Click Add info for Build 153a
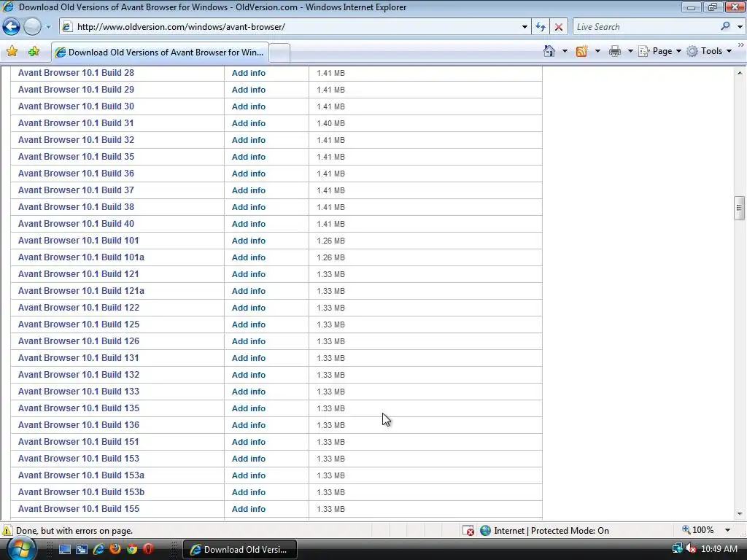 249,475
